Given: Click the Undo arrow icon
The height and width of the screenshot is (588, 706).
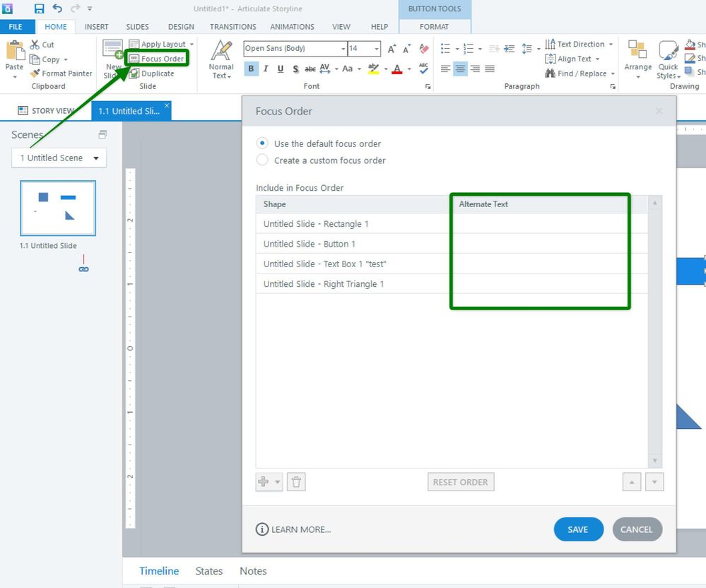Looking at the screenshot, I should 57,8.
